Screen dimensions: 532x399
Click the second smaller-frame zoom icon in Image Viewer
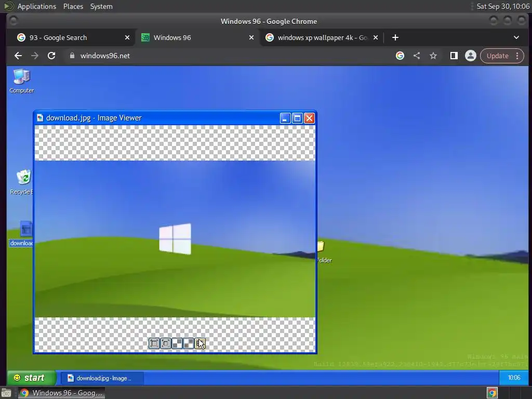166,343
